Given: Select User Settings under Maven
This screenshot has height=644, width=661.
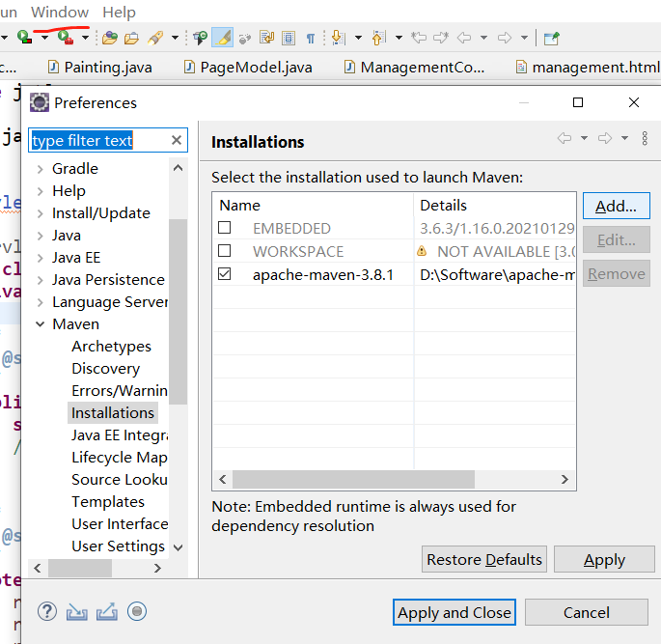Looking at the screenshot, I should point(118,546).
